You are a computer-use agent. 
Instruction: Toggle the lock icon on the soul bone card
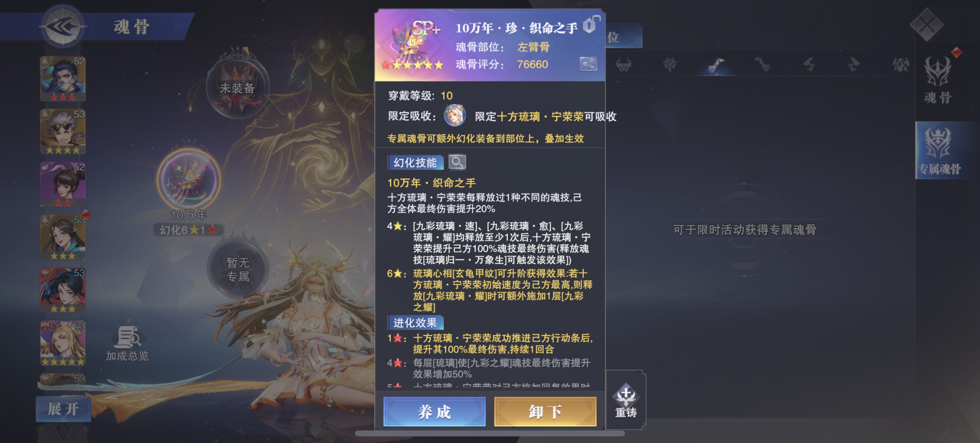[x=590, y=25]
